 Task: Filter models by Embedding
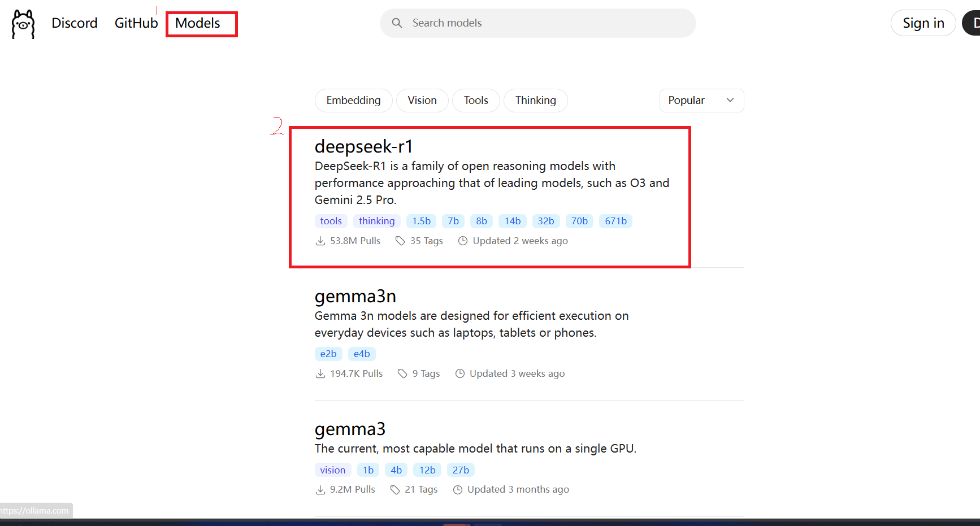click(x=354, y=101)
